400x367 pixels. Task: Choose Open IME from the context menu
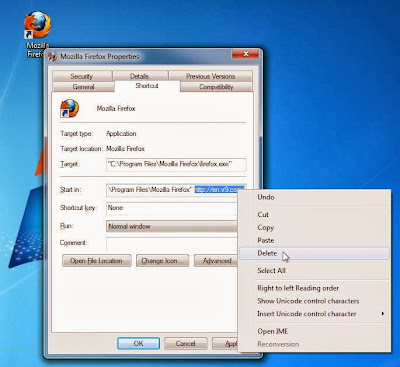[x=314, y=331]
